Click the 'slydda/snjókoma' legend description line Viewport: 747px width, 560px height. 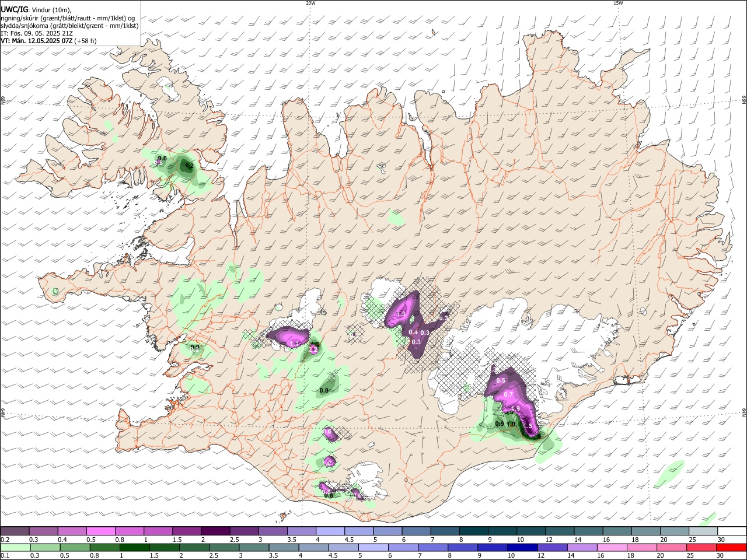coord(69,26)
